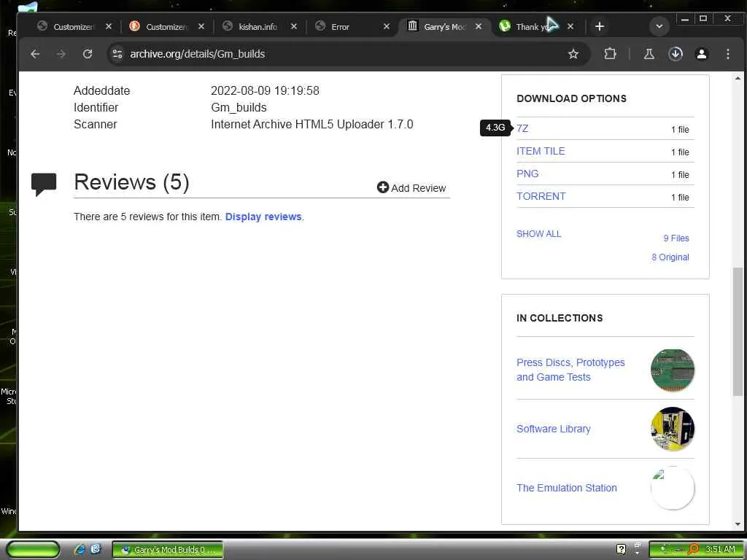Click the scrollbar up arrow
This screenshot has width=747, height=560.
pos(738,77)
